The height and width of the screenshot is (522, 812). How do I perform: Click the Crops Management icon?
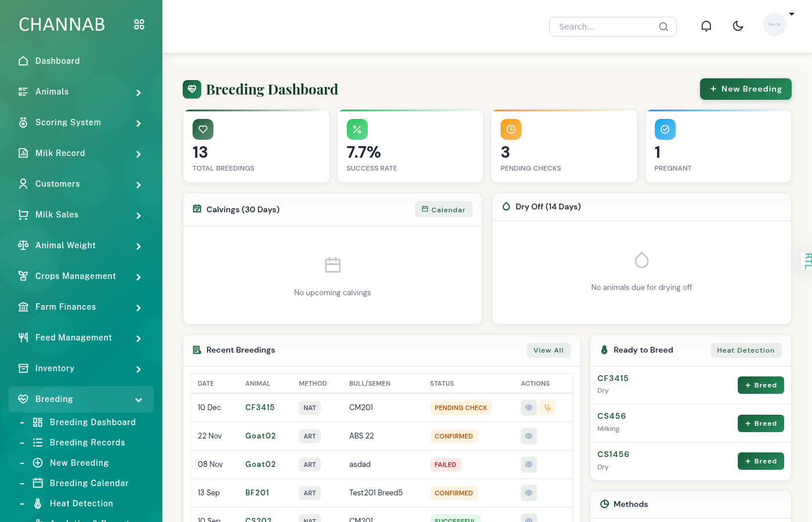(x=23, y=276)
